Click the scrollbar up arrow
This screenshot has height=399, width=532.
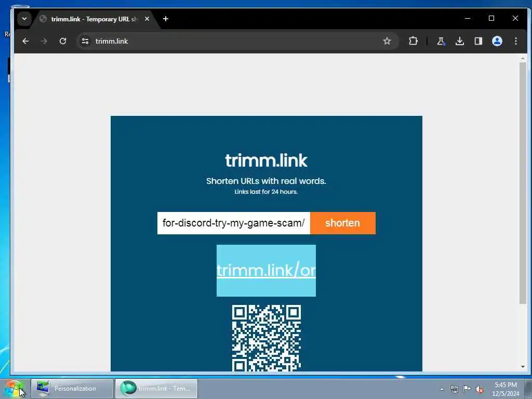tap(523, 59)
